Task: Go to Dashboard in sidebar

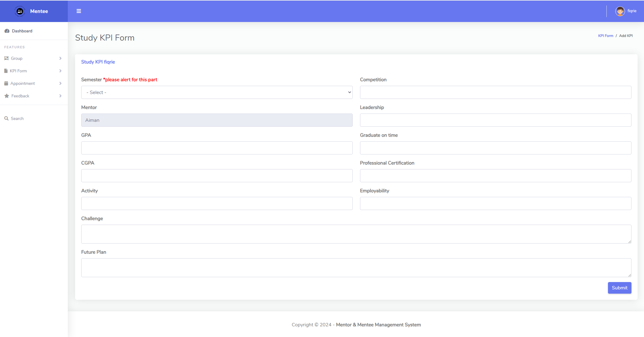Action: click(x=22, y=31)
